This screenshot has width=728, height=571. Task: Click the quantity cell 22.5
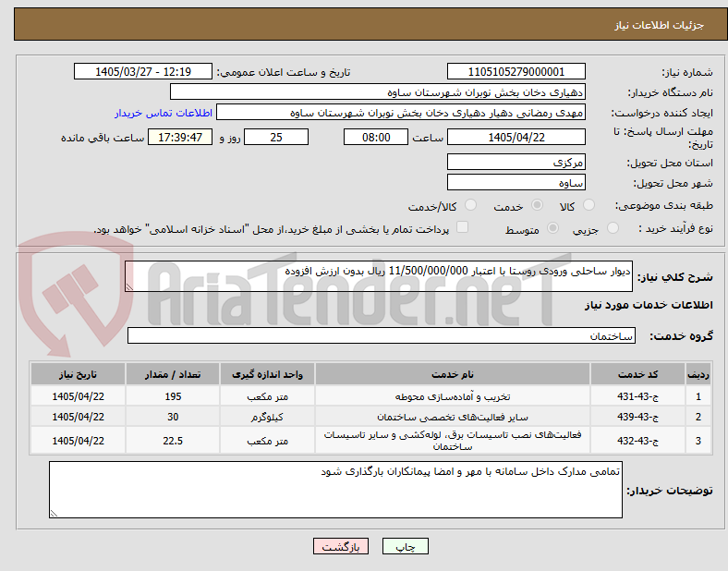pos(173,441)
